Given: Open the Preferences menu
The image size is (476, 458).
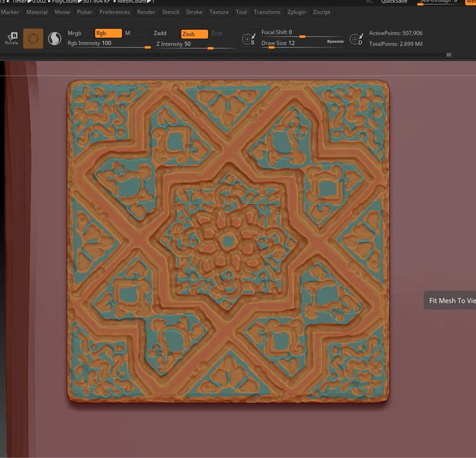Looking at the screenshot, I should pos(115,12).
